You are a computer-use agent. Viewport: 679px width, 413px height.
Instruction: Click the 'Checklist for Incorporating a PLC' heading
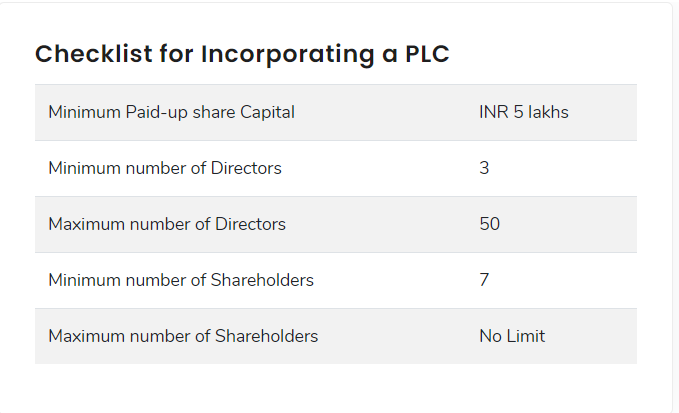pos(242,54)
